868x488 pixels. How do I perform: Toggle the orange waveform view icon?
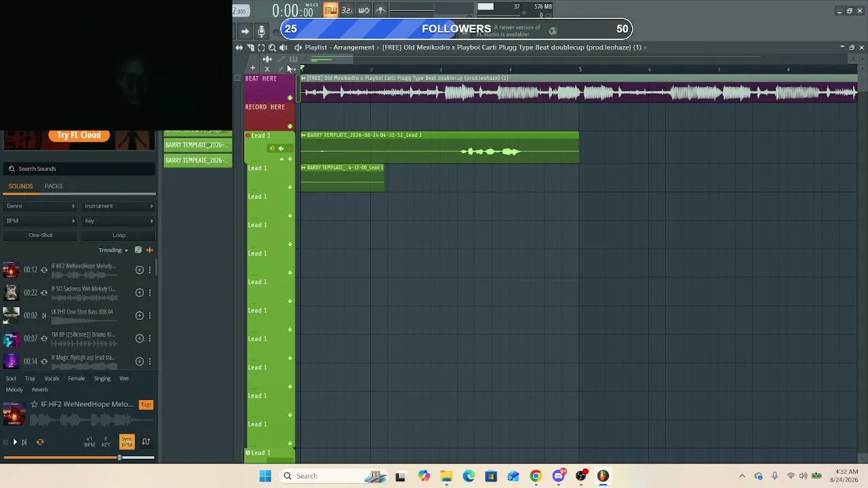pyautogui.click(x=150, y=250)
